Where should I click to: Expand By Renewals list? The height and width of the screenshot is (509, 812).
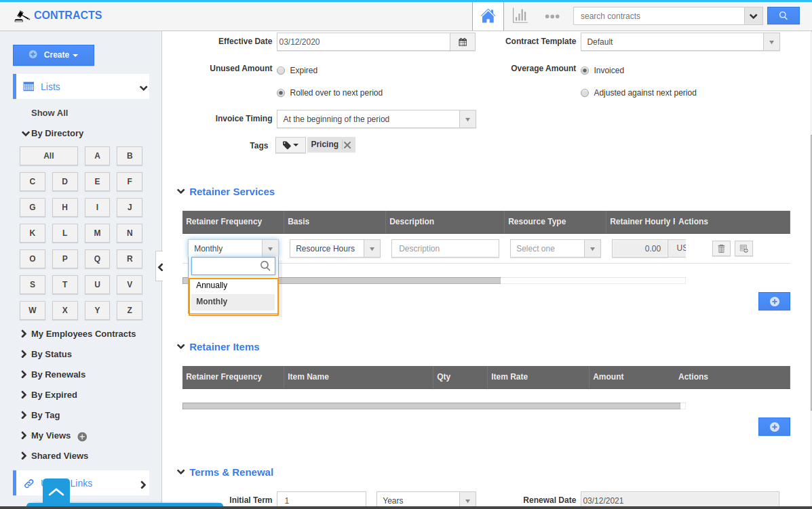coord(24,374)
